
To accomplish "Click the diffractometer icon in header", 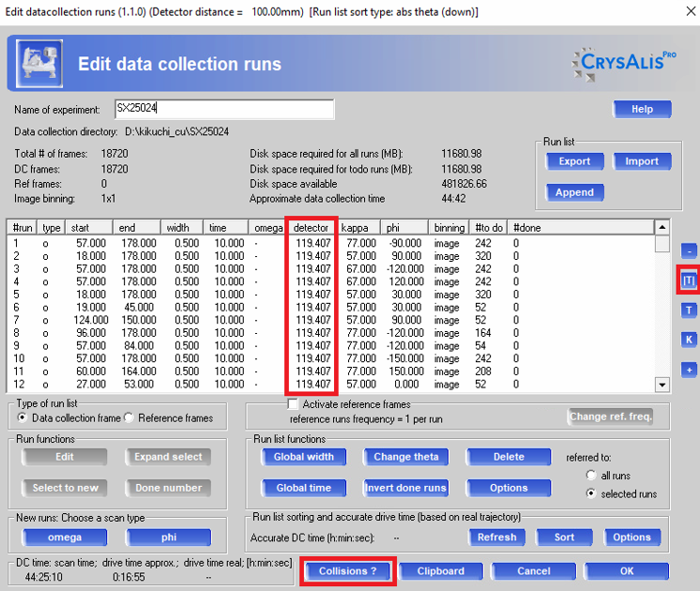I will [38, 64].
